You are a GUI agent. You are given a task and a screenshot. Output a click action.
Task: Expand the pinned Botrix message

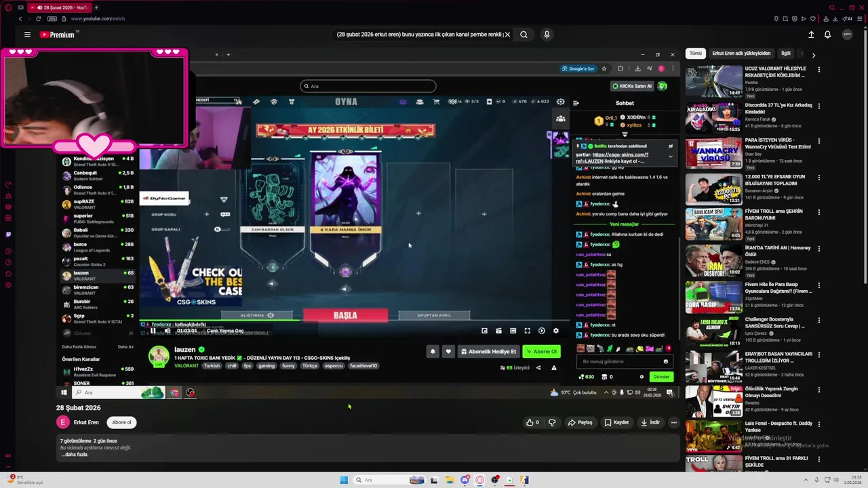click(671, 156)
